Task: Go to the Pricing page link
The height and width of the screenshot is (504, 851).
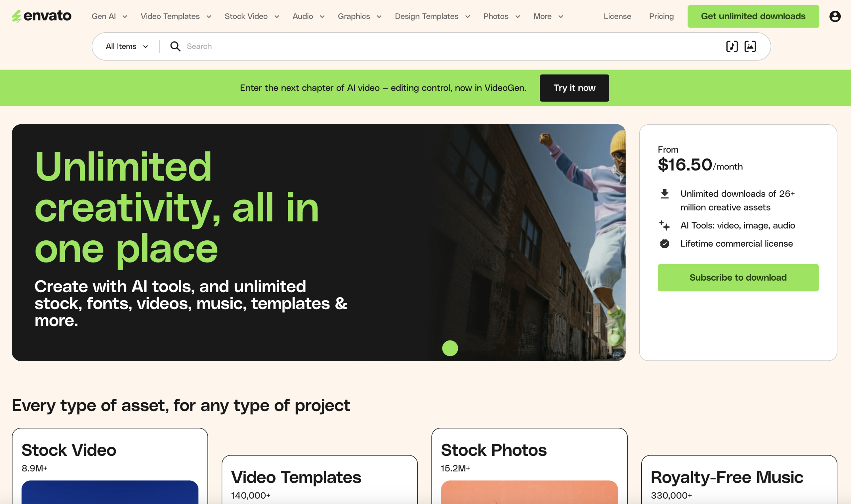Action: pyautogui.click(x=661, y=16)
